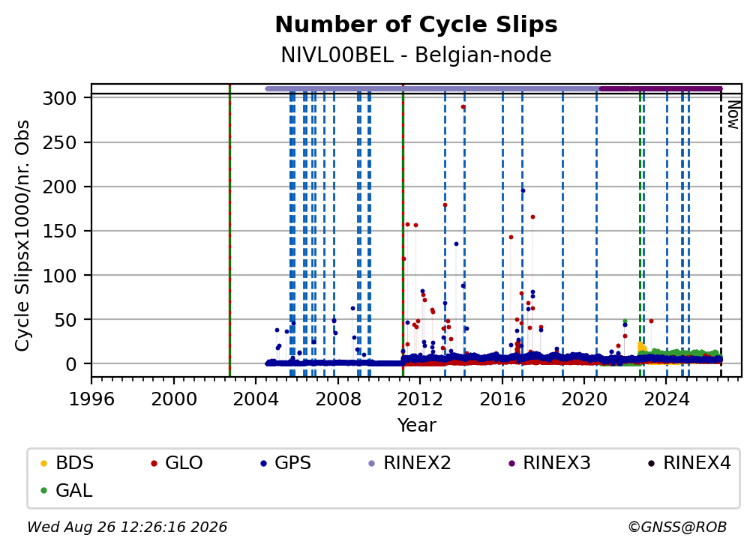Click the Year axis label

pyautogui.click(x=416, y=426)
